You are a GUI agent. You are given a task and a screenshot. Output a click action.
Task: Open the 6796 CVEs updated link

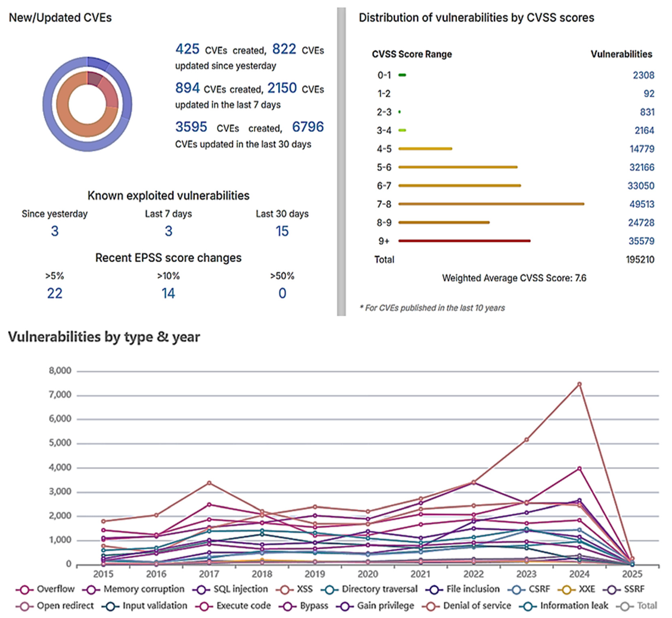click(x=308, y=127)
